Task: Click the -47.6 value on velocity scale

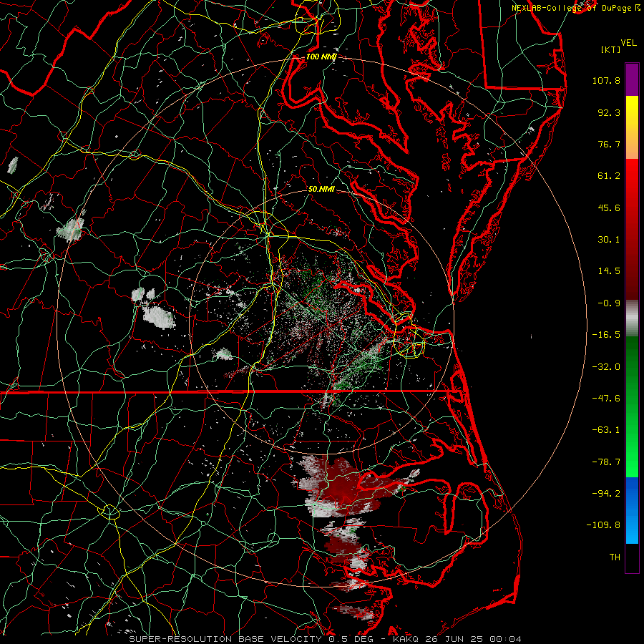Action: [x=606, y=399]
